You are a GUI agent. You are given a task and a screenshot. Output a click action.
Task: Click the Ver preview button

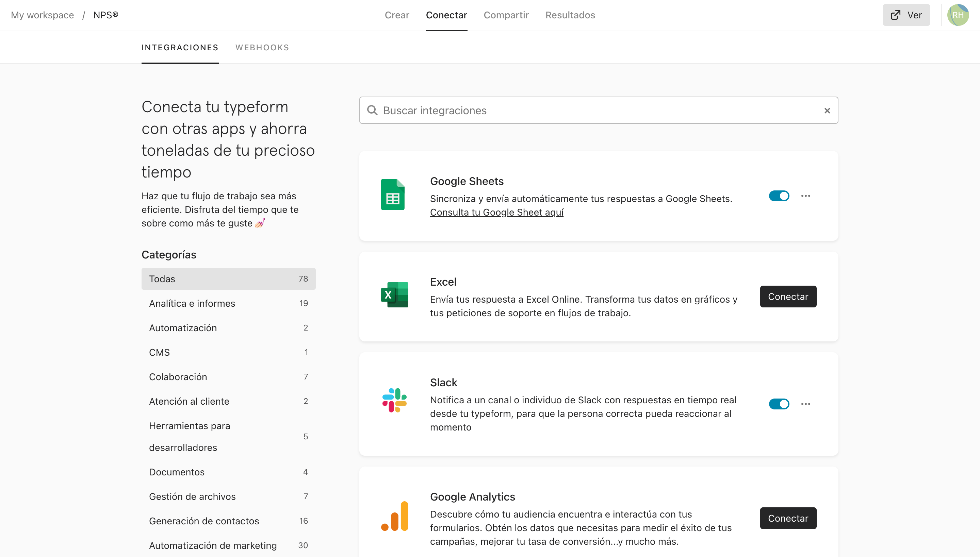[906, 15]
